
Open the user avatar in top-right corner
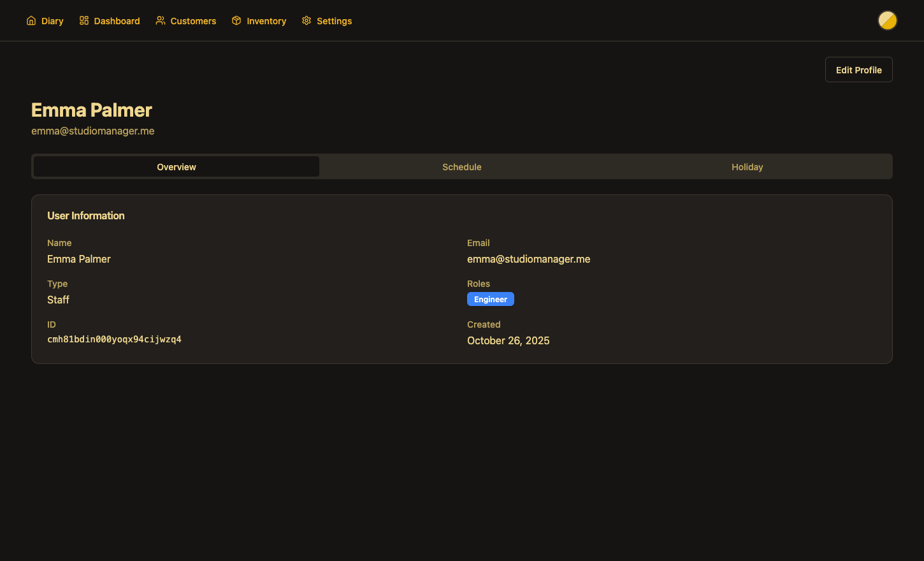pyautogui.click(x=887, y=21)
